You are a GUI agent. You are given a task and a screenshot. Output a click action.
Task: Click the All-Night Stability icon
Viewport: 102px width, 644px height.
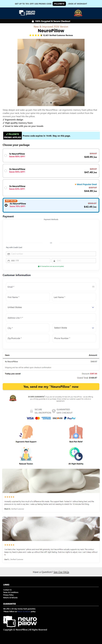76,454
